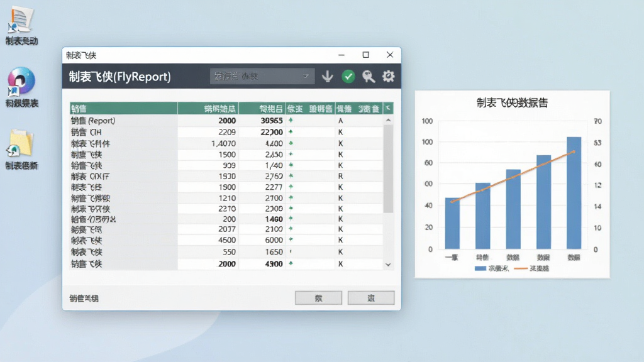The image size is (644, 362).
Task: Click the blue bar legend swatch under the chart
Action: tap(480, 268)
